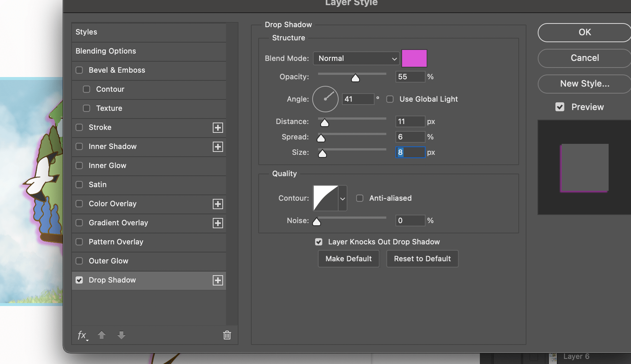Image resolution: width=631 pixels, height=364 pixels.
Task: Delete effect using the trash icon
Action: (x=227, y=335)
